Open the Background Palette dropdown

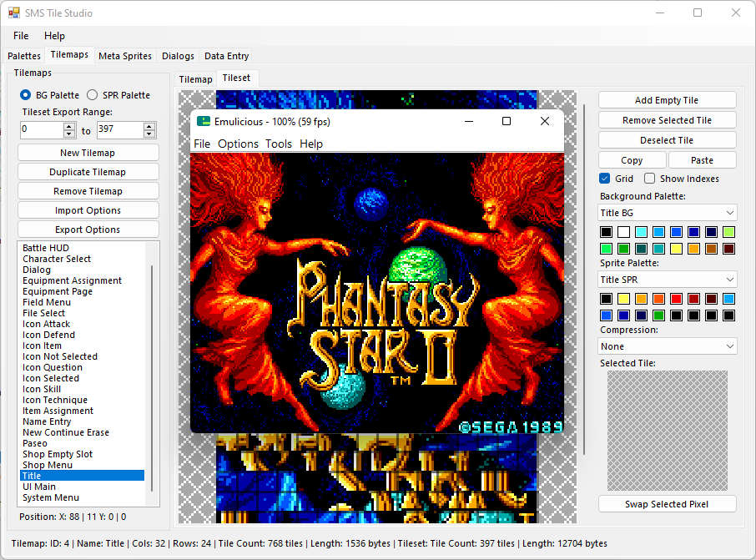coord(668,213)
